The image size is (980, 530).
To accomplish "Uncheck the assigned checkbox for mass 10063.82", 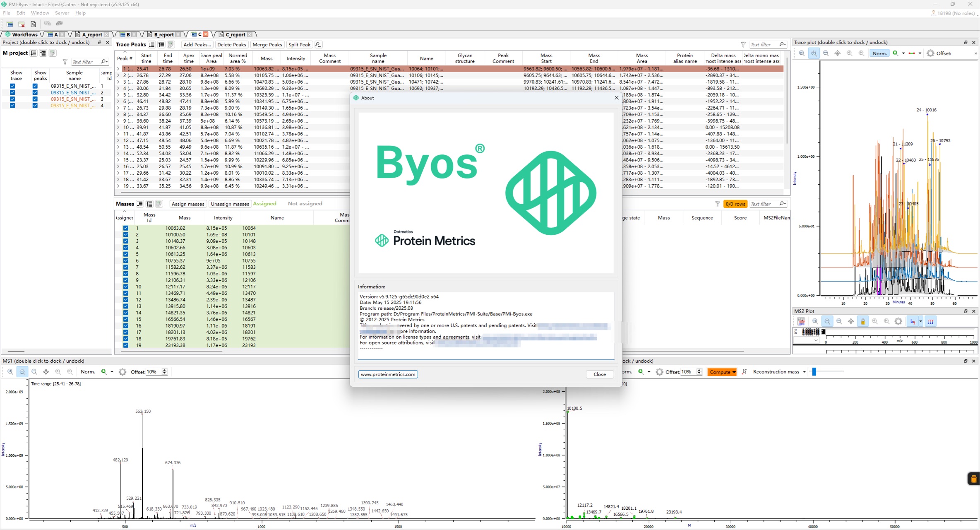I will [126, 228].
